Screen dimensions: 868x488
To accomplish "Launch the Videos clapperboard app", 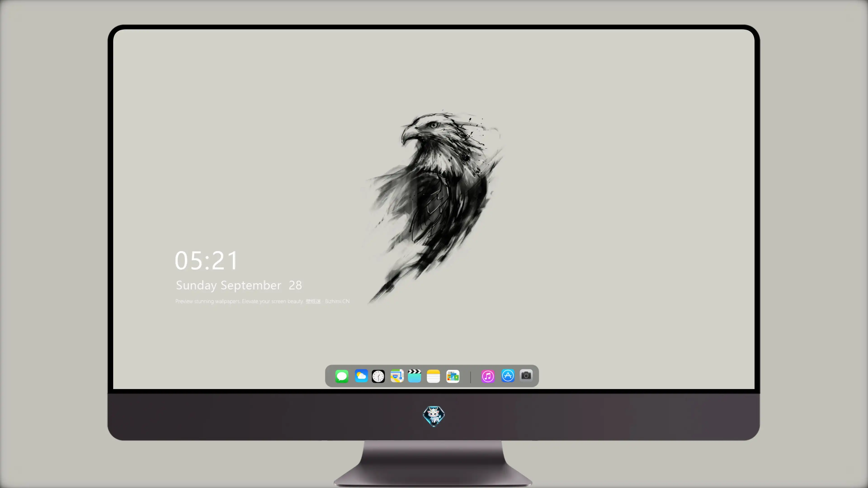I will (x=415, y=376).
